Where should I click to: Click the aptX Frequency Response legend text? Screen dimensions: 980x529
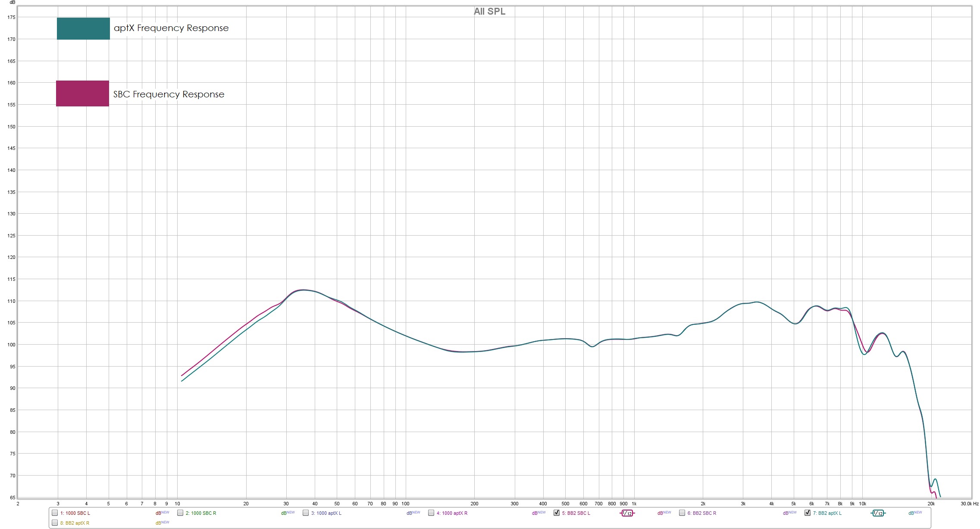click(x=171, y=28)
